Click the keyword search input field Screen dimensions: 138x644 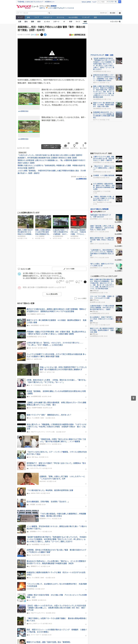pyautogui.click(x=32, y=13)
